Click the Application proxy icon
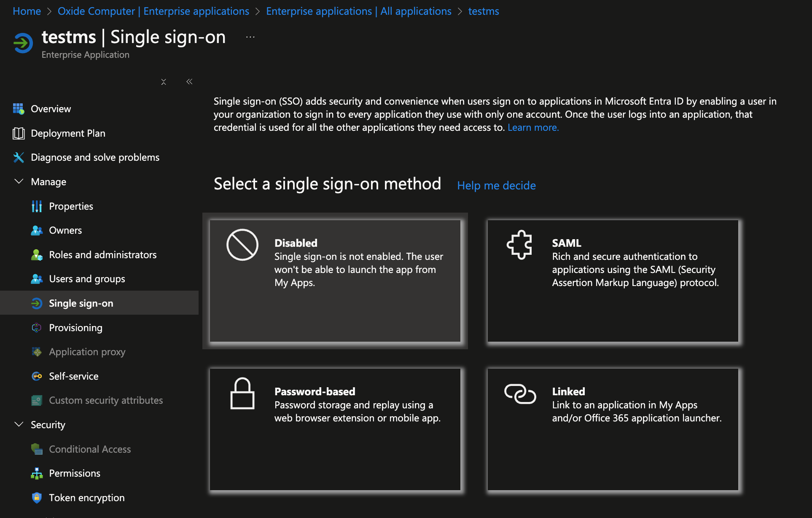812x518 pixels. click(x=37, y=352)
